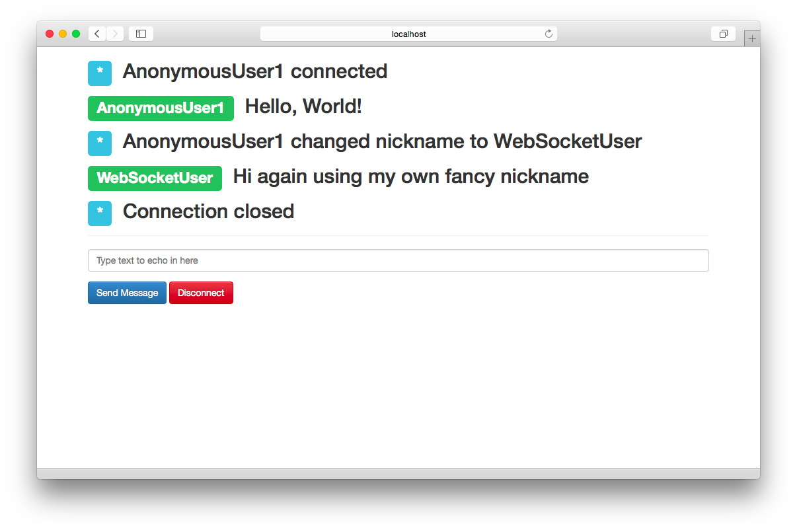Click the 'Connection closed' status text
Screen dimensions: 797x532
(x=208, y=211)
